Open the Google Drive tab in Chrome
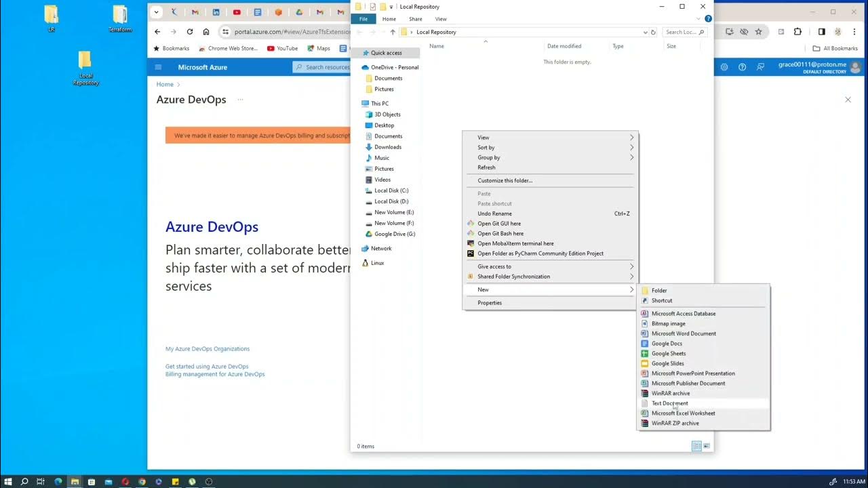Image resolution: width=868 pixels, height=488 pixels. (299, 12)
